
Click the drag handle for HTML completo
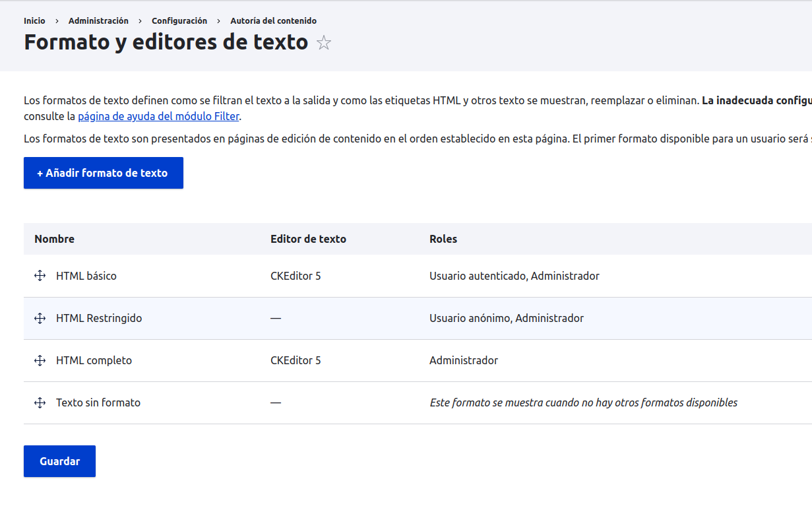pyautogui.click(x=40, y=360)
